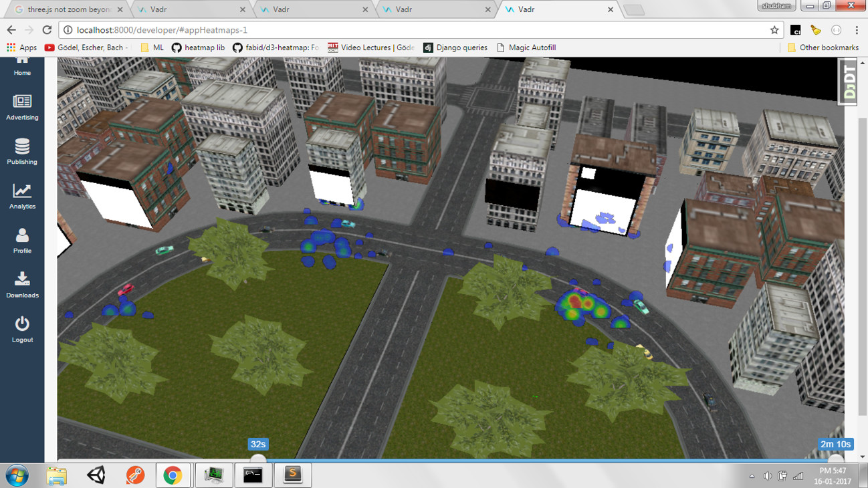This screenshot has width=868, height=488.
Task: Click the bookmark star in the address bar
Action: coord(776,29)
